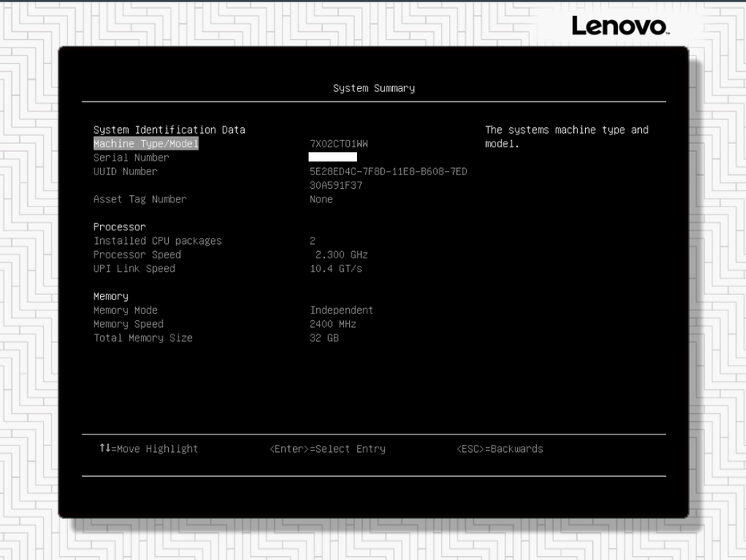
Task: Select the Installed CPU packages row
Action: tap(158, 241)
